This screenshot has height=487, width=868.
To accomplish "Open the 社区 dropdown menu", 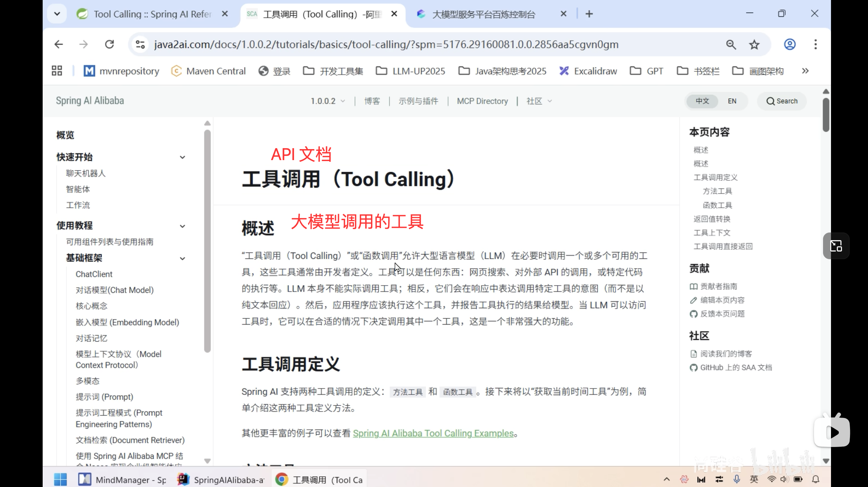I will pos(538,101).
